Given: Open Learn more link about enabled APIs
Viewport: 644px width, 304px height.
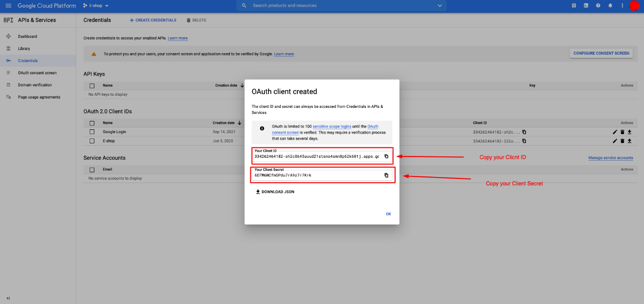Looking at the screenshot, I should [177, 38].
